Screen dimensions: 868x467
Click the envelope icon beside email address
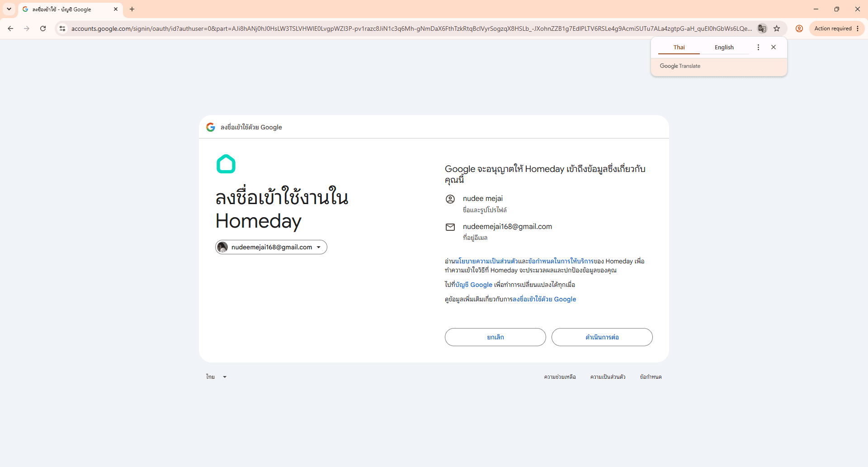tap(450, 227)
